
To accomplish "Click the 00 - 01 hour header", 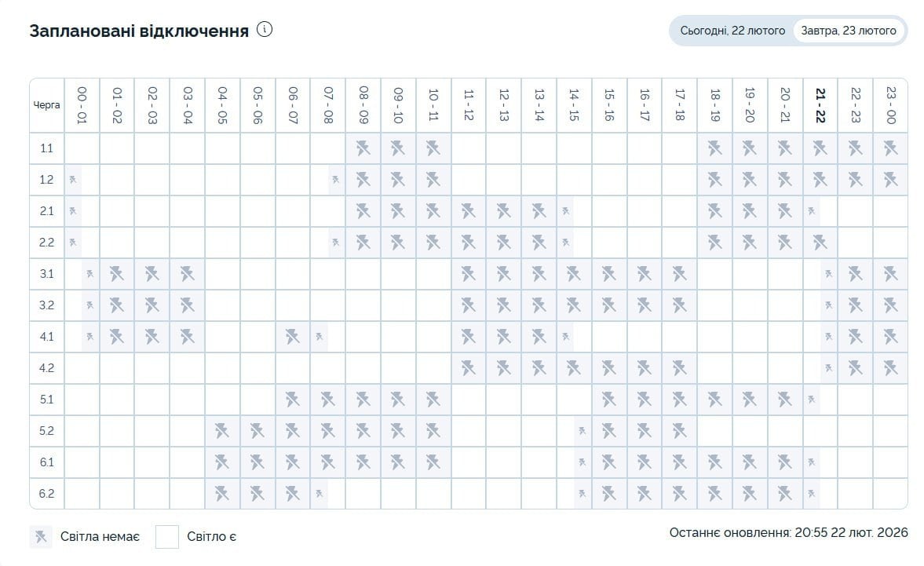I will tap(82, 105).
